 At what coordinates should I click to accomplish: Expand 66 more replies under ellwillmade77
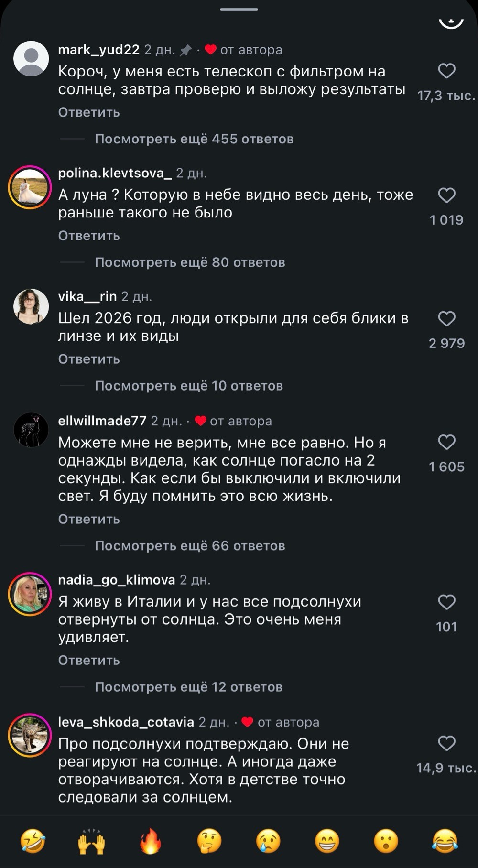(190, 546)
